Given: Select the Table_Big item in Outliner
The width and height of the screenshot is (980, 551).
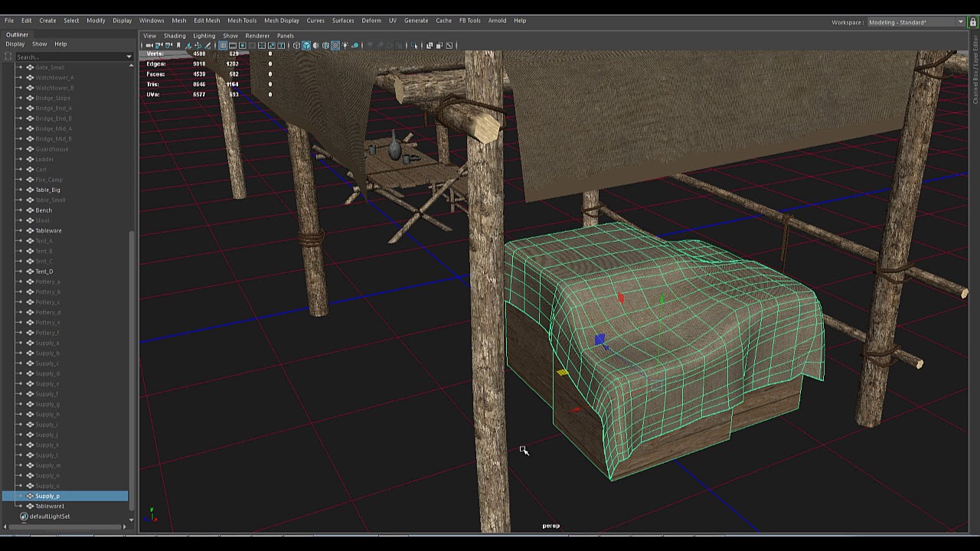Looking at the screenshot, I should pos(47,190).
